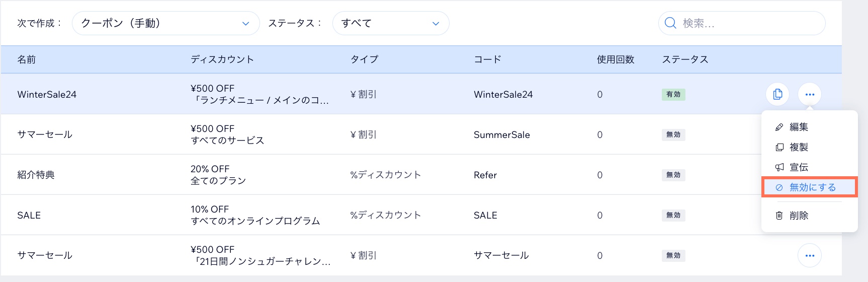868x282 pixels.
Task: Sort by the 使用回数 column header
Action: 616,59
